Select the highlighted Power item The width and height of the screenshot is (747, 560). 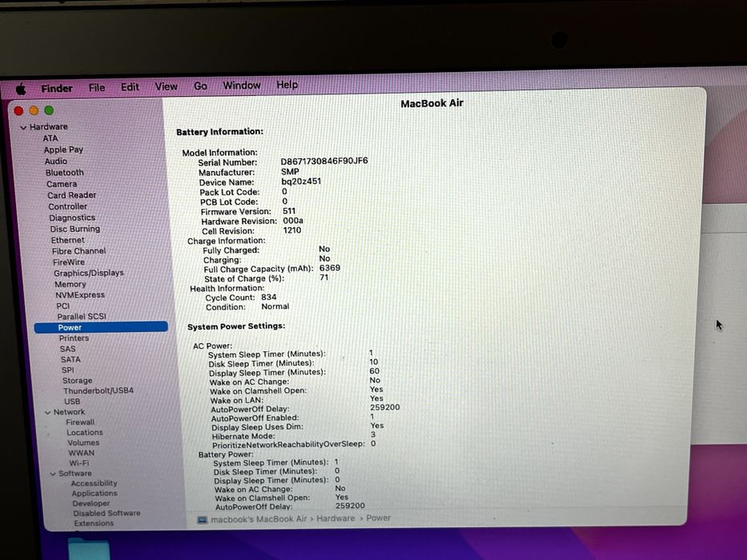coord(101,327)
